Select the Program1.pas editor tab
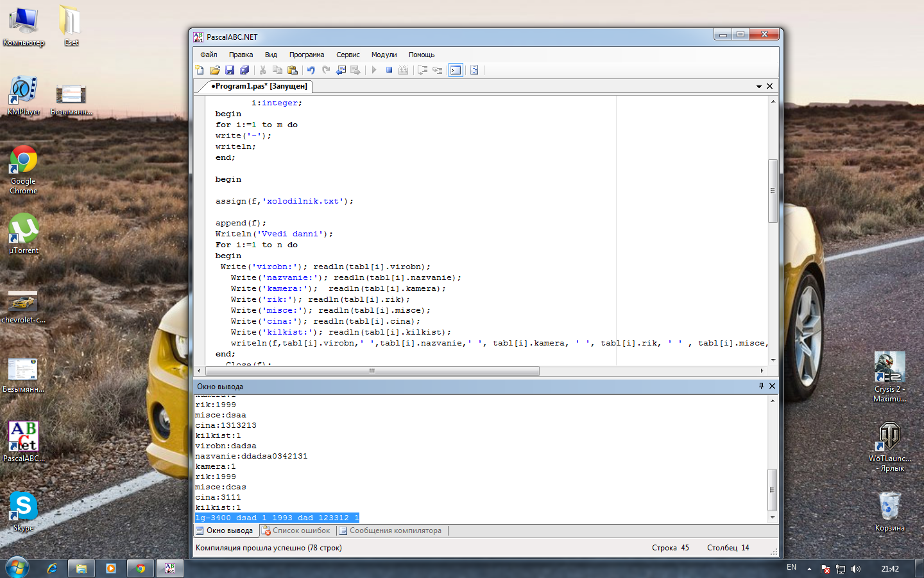Image resolution: width=924 pixels, height=578 pixels. (259, 86)
